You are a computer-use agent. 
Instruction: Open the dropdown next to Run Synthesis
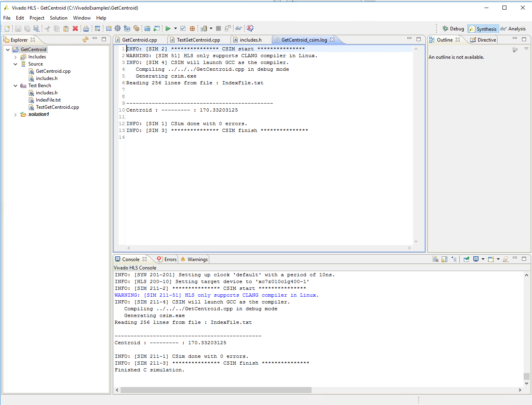pos(175,28)
